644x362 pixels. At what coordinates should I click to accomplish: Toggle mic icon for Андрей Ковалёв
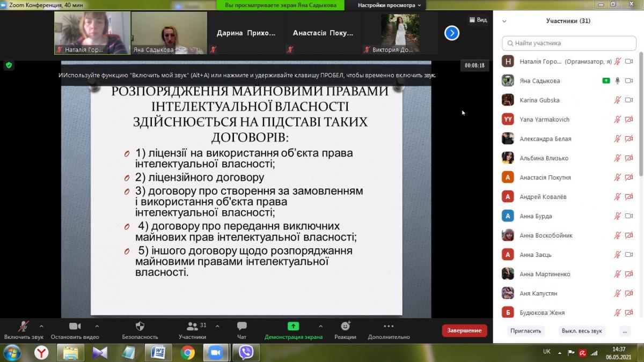(x=618, y=197)
